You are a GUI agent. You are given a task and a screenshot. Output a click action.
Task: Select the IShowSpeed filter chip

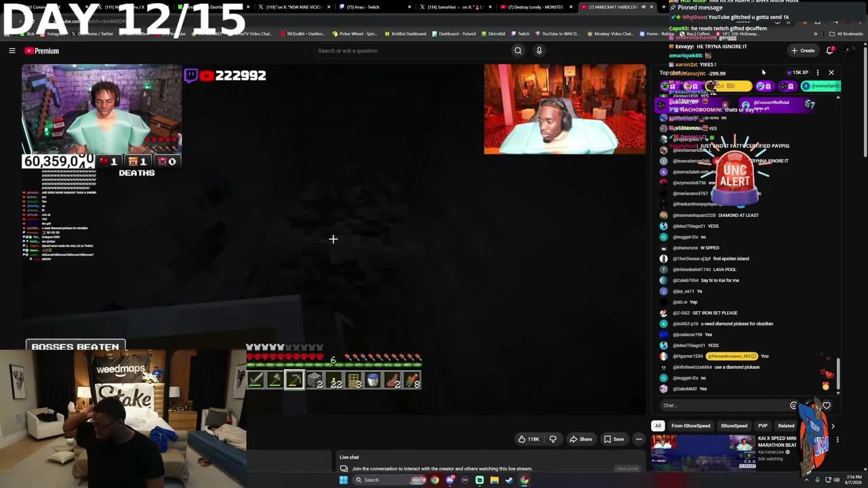point(734,426)
